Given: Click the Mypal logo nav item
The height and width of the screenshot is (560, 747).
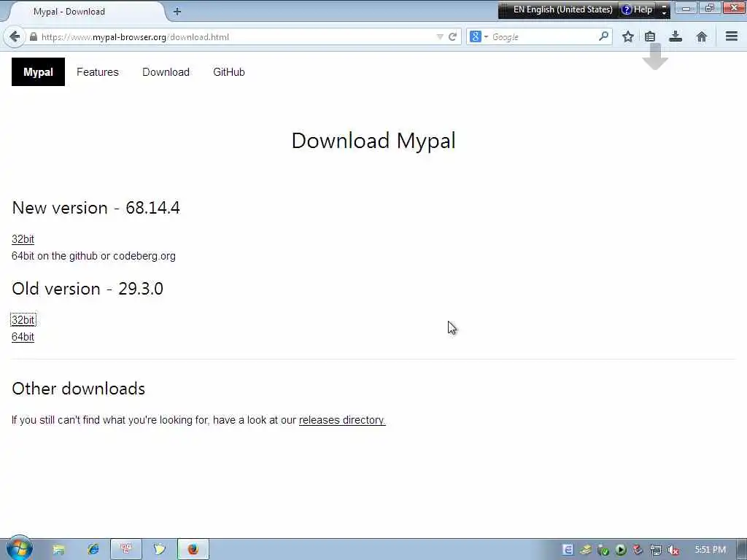Looking at the screenshot, I should (x=38, y=72).
